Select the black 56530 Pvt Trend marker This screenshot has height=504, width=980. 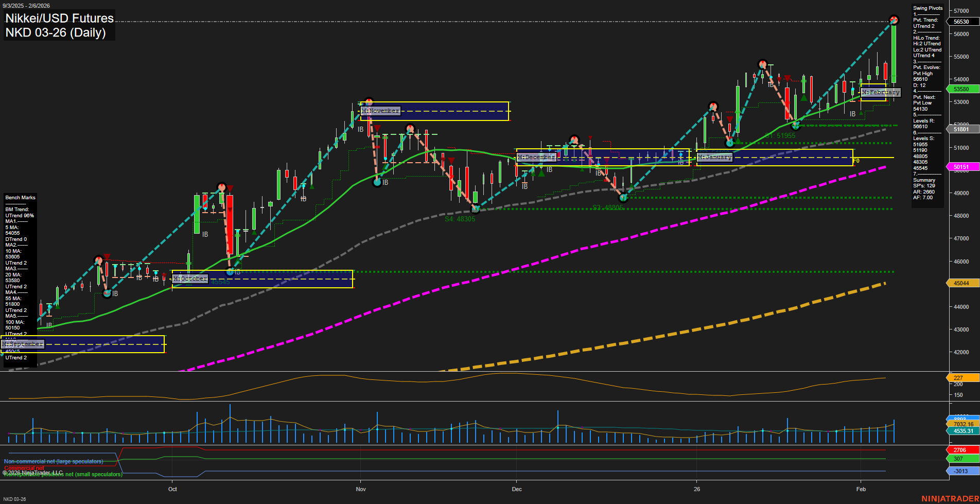[962, 22]
